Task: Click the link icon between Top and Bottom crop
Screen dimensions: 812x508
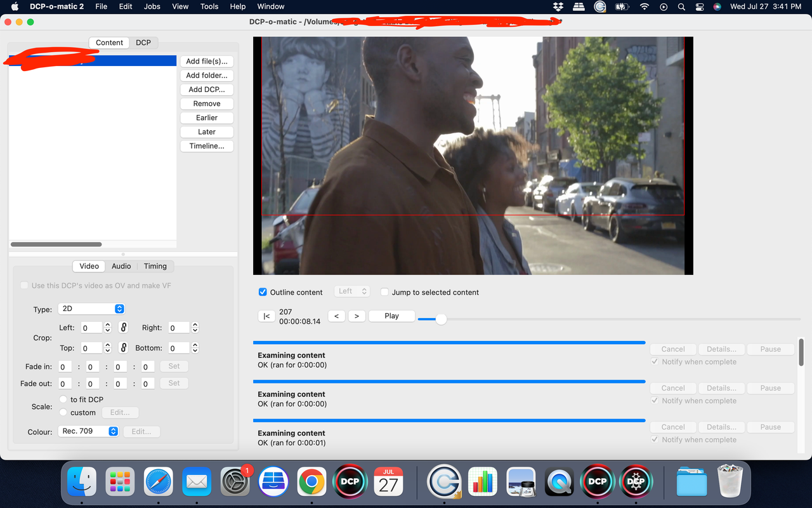Action: pyautogui.click(x=123, y=347)
